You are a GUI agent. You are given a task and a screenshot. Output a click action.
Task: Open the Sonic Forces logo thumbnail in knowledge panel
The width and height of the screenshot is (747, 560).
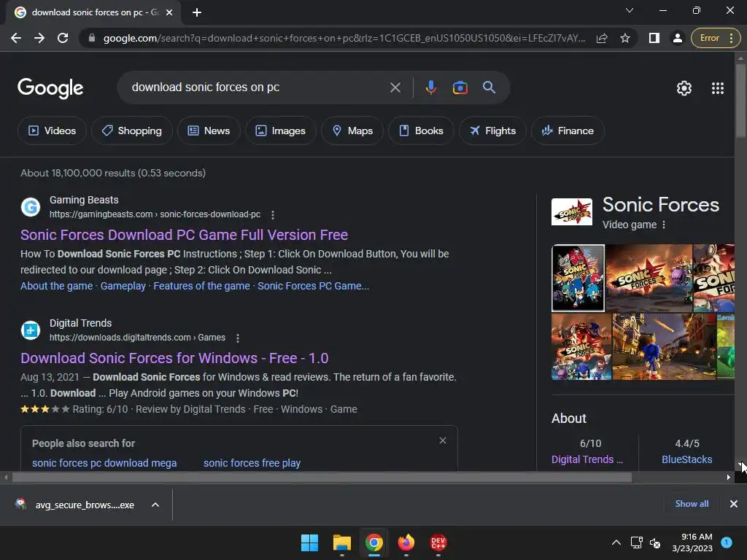pos(572,212)
